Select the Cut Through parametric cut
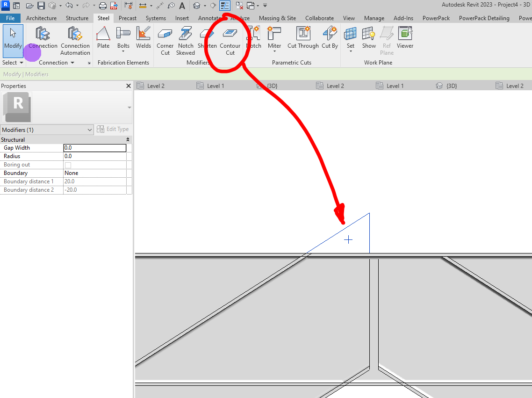This screenshot has height=398, width=532. click(x=302, y=40)
